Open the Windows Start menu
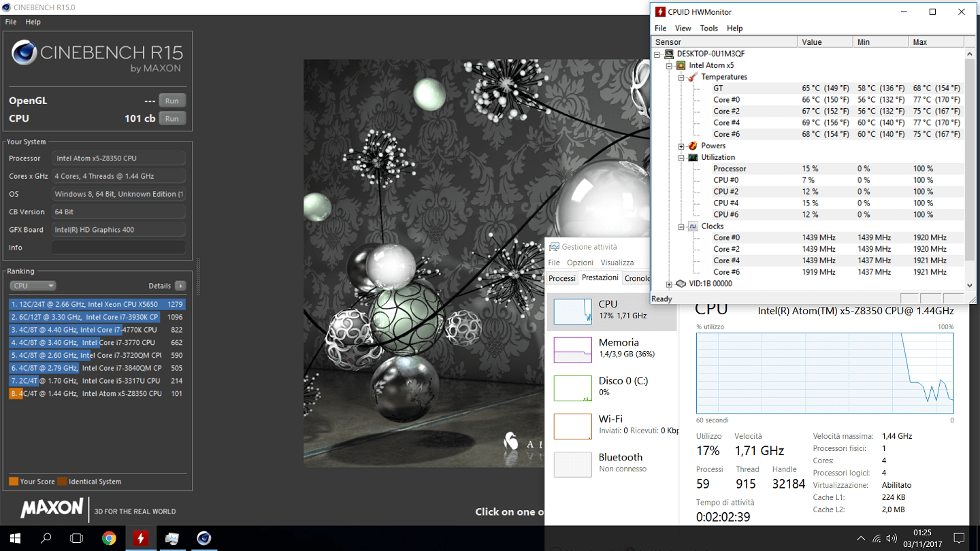 [15, 538]
